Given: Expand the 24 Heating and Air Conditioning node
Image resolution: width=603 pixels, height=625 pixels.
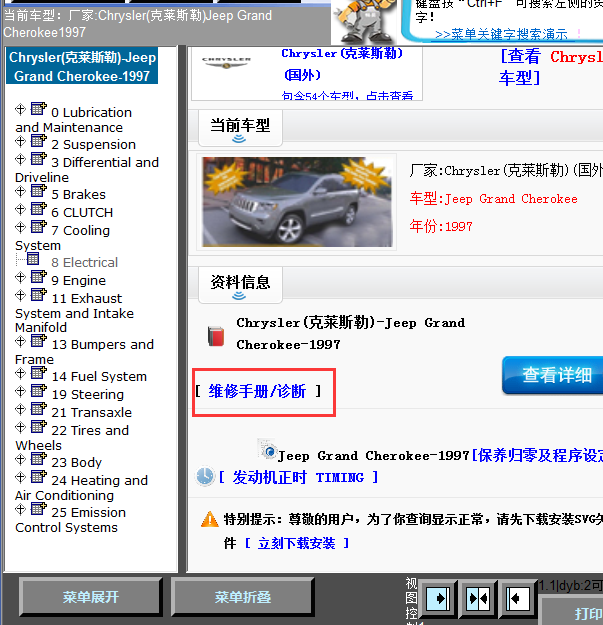Looking at the screenshot, I should [x=20, y=477].
